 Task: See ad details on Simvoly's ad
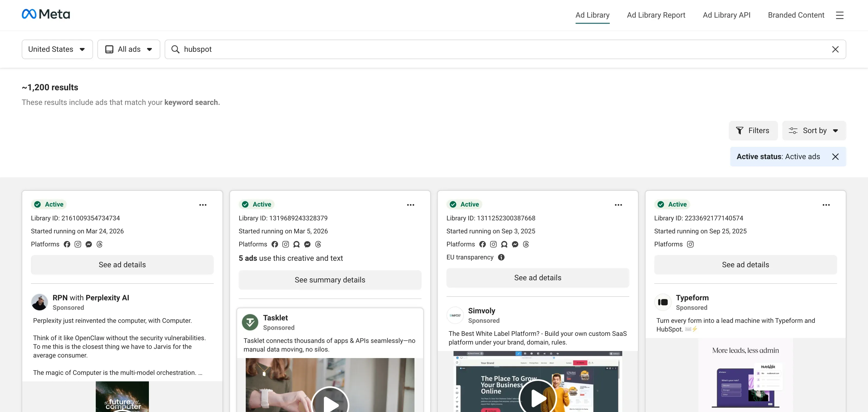[537, 277]
